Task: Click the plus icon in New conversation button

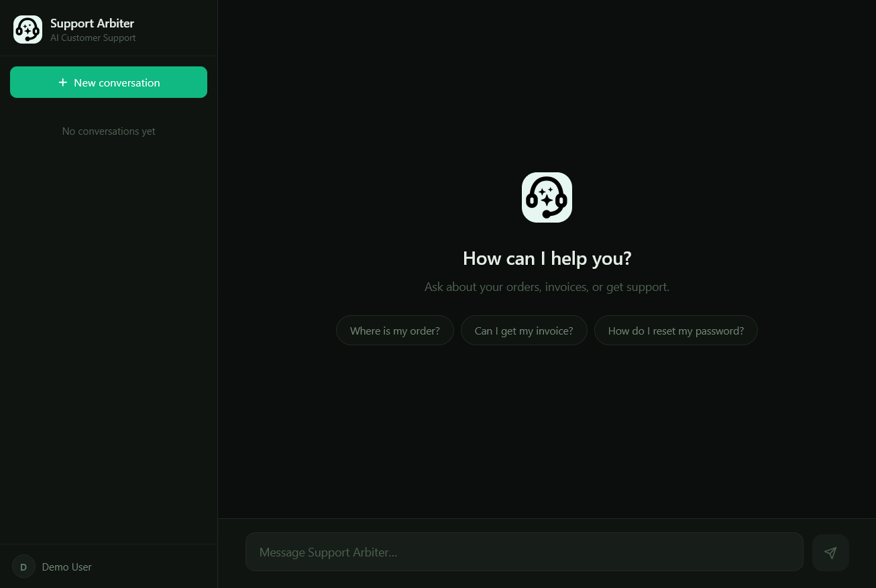Action: (x=62, y=82)
